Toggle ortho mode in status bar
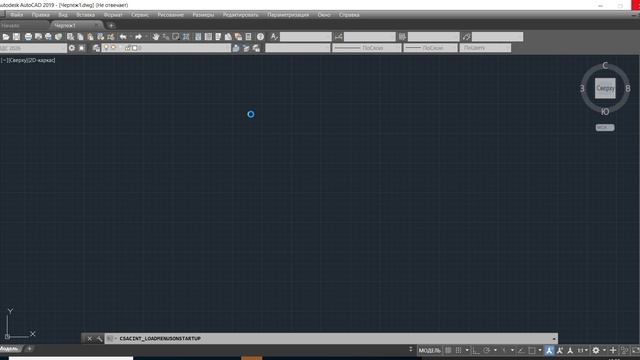The height and width of the screenshot is (360, 640). click(476, 350)
